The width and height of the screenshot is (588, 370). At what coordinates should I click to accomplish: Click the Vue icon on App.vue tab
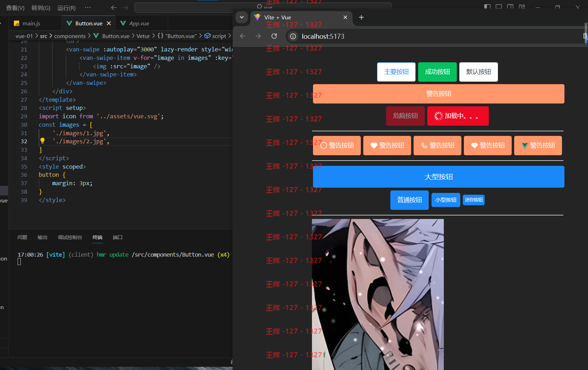click(x=123, y=23)
